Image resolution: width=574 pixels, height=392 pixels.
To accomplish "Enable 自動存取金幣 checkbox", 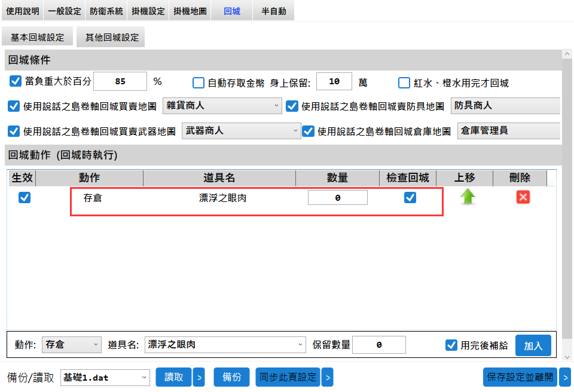I will pyautogui.click(x=199, y=83).
